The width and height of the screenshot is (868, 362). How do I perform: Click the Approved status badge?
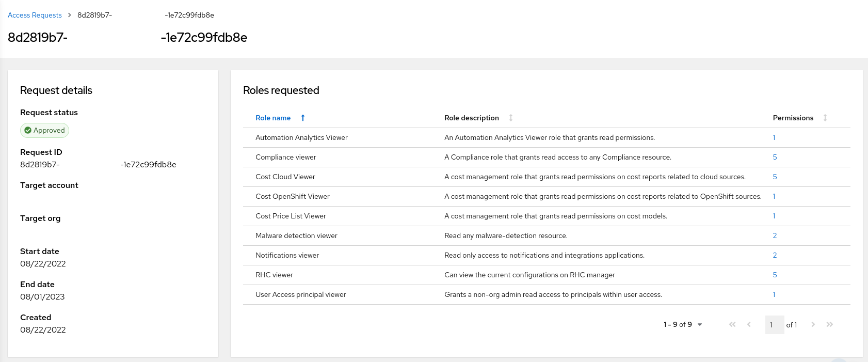[x=44, y=131]
